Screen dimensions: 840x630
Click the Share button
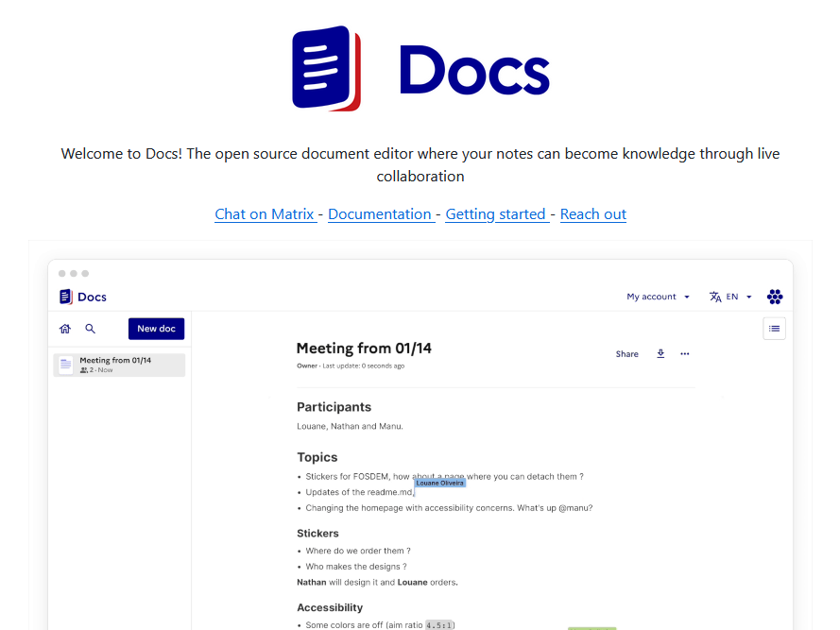click(x=626, y=354)
